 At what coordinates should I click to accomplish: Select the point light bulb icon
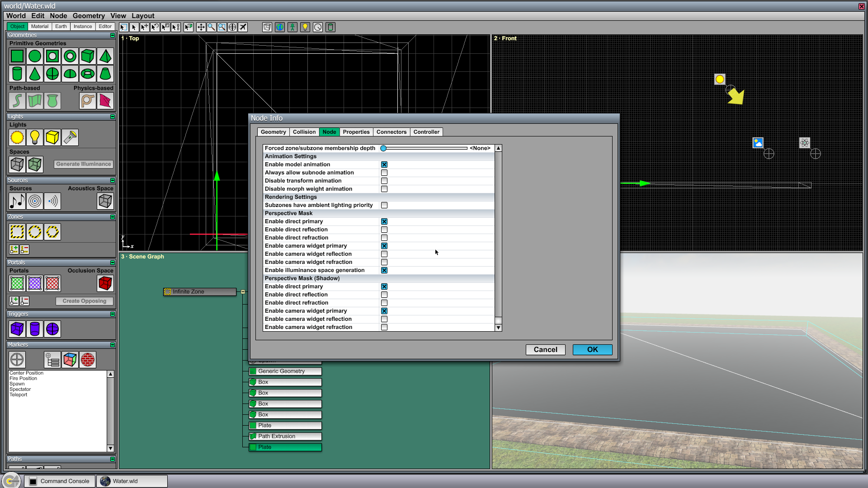35,137
